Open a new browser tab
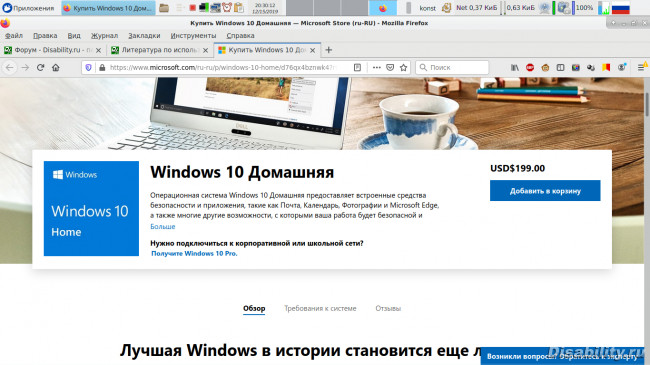Screen dimensions: 650x365 click(x=328, y=50)
